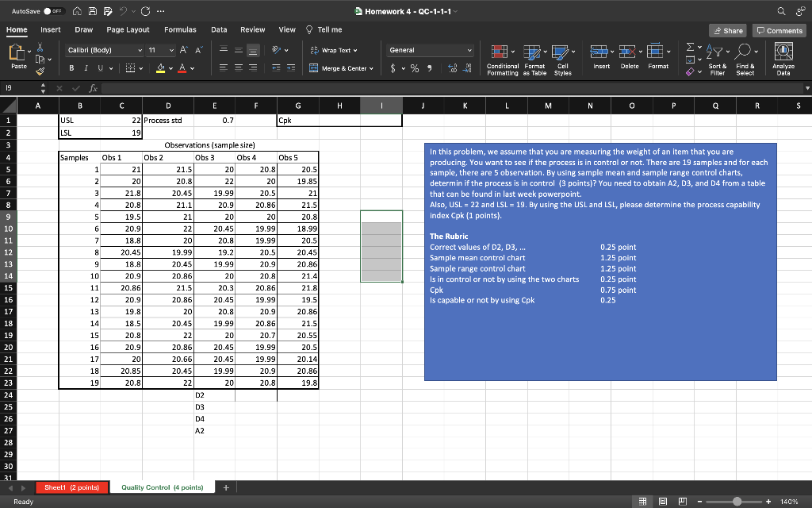The height and width of the screenshot is (508, 812).
Task: Toggle Italic formatting
Action: point(86,68)
